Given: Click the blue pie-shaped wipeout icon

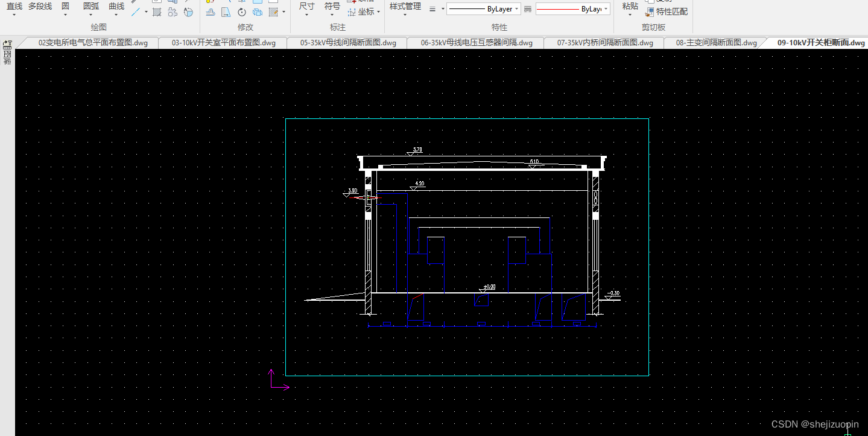Looking at the screenshot, I should [x=189, y=12].
